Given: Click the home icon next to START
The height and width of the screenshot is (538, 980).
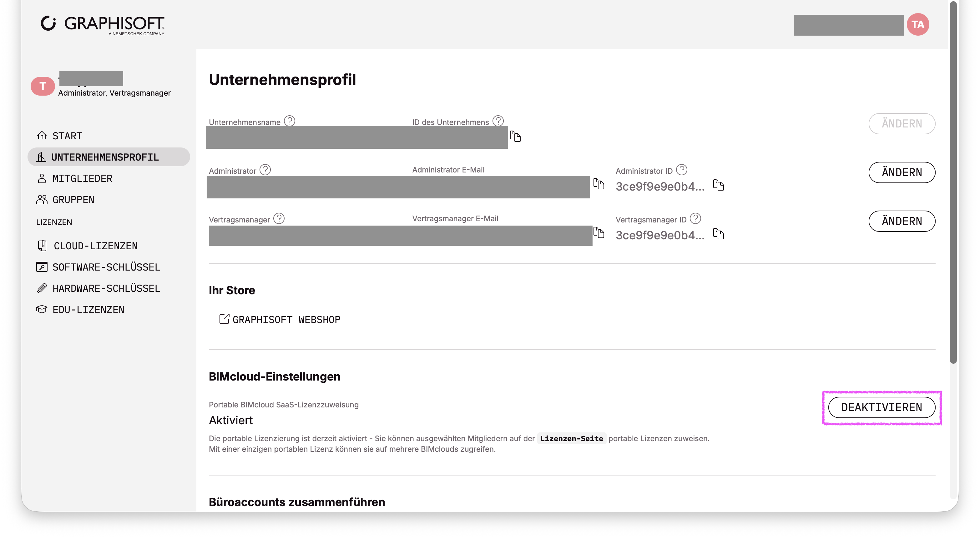Looking at the screenshot, I should [42, 135].
